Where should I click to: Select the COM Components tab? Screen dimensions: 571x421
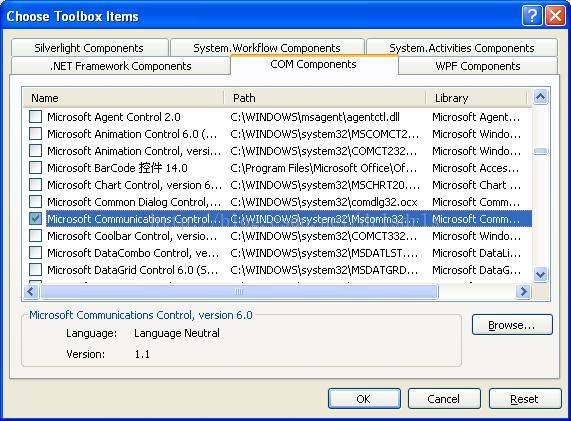[314, 64]
